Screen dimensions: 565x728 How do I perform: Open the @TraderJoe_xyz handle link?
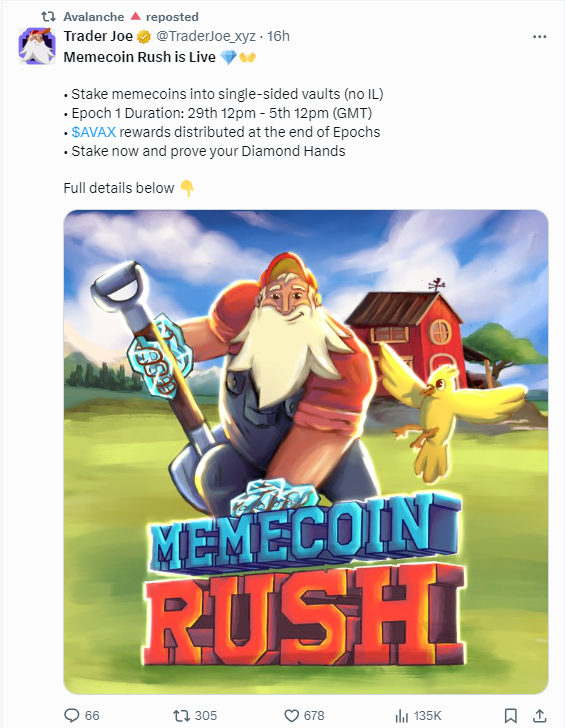tap(205, 36)
